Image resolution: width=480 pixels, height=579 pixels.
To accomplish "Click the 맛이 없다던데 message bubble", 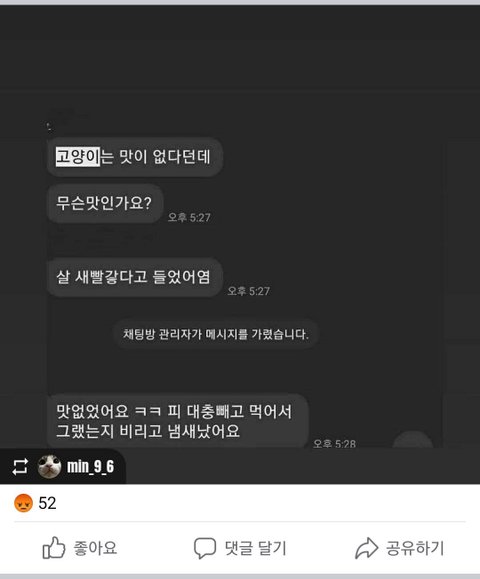I will coord(135,157).
